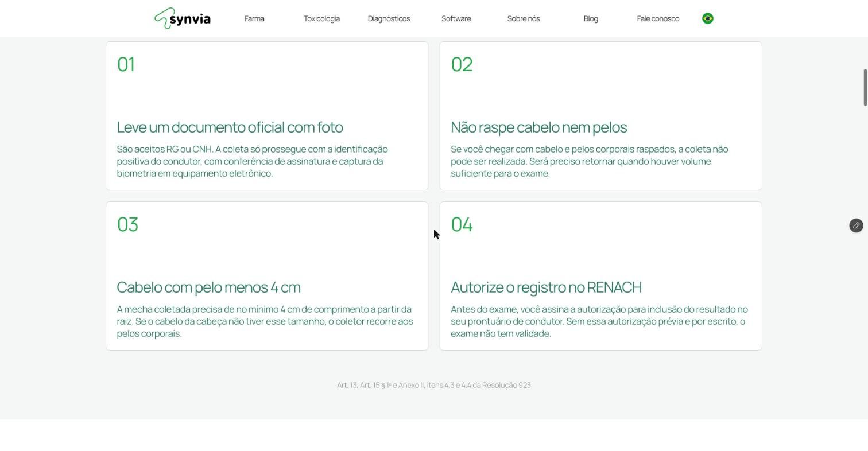Click the Resolução 923 footnote text

pyautogui.click(x=434, y=385)
